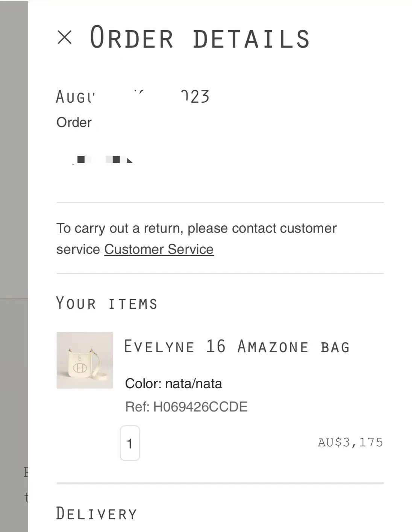Click the Your Items section heading

pos(107,303)
